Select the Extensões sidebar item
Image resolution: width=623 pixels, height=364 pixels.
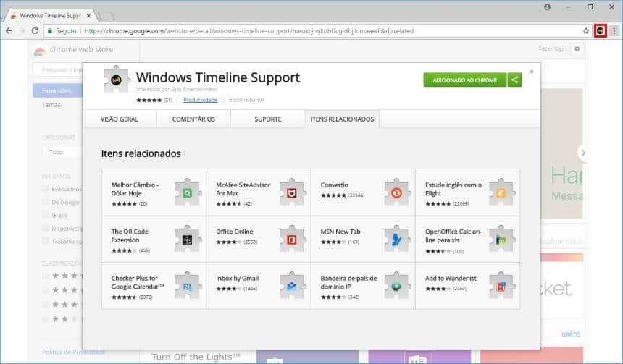[x=57, y=90]
